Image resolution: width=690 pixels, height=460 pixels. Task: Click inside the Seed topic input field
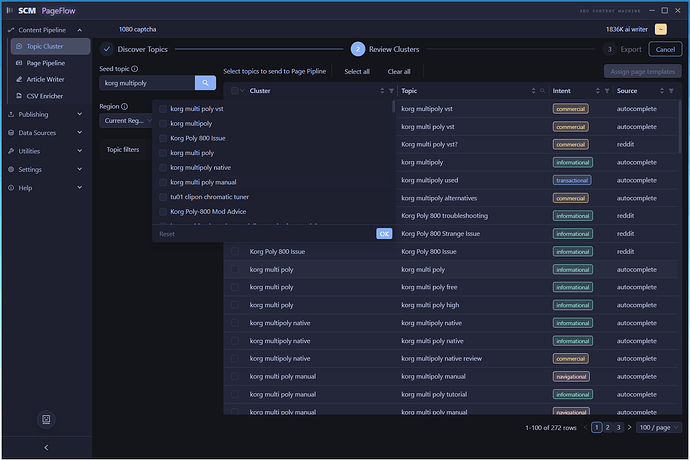coord(146,83)
